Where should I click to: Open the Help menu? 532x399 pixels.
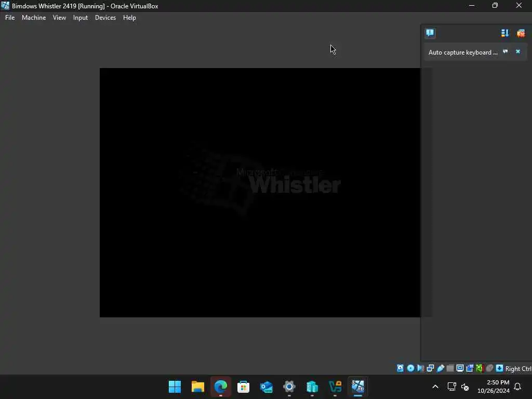coord(129,18)
